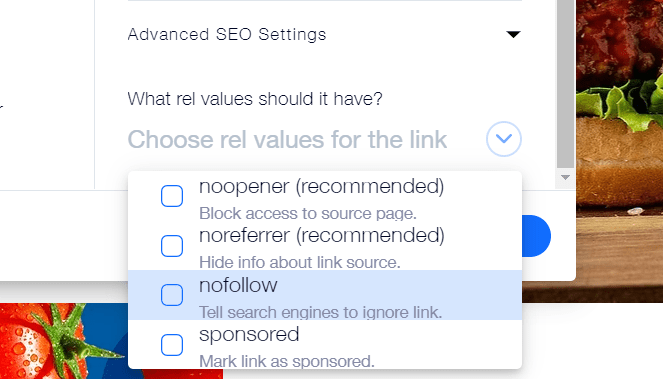Collapse Advanced SEO Settings with the triangle arrow
The image size is (663, 379).
pos(513,34)
